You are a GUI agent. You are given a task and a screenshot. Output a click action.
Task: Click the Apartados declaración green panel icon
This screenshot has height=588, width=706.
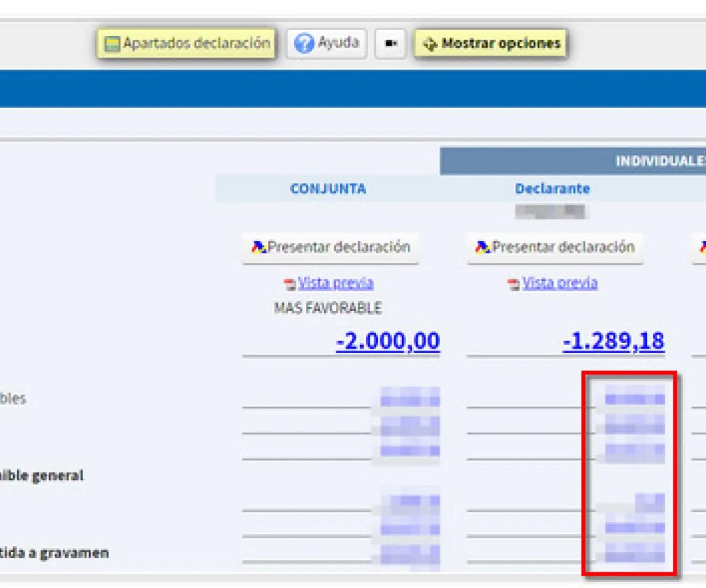113,44
